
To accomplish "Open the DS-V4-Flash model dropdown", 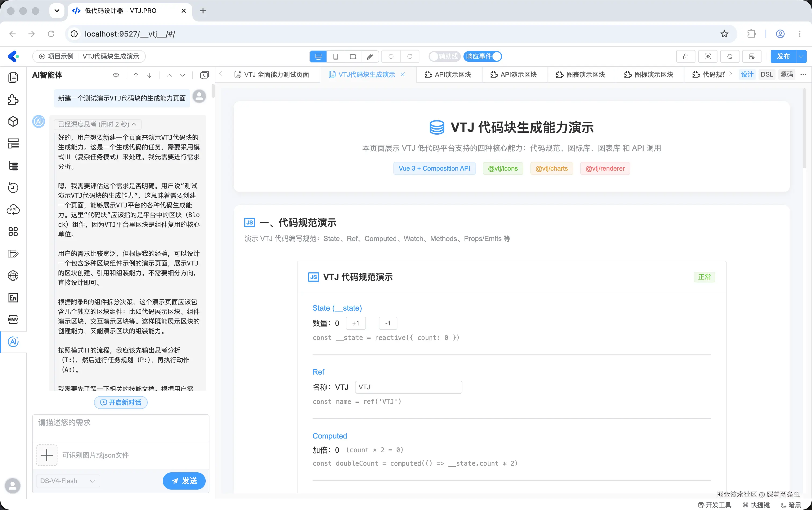I will click(x=68, y=481).
